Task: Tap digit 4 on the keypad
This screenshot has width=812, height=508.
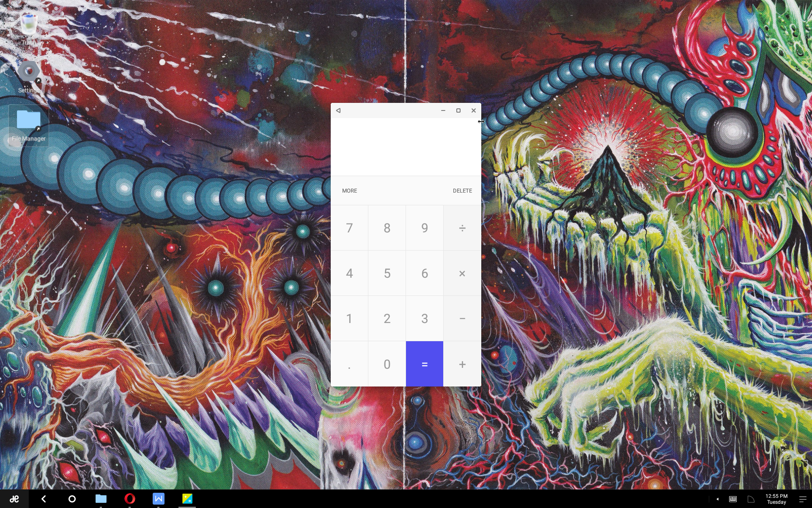Action: coord(349,273)
